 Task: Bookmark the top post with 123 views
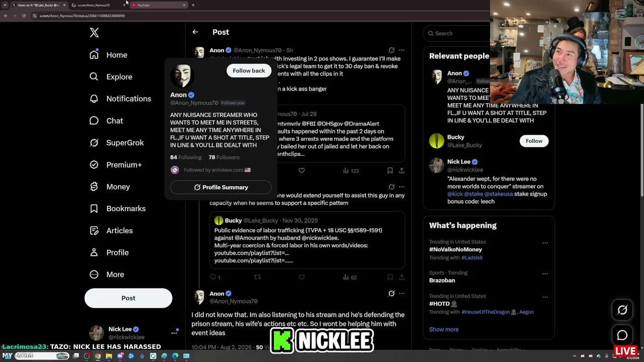pos(390,171)
